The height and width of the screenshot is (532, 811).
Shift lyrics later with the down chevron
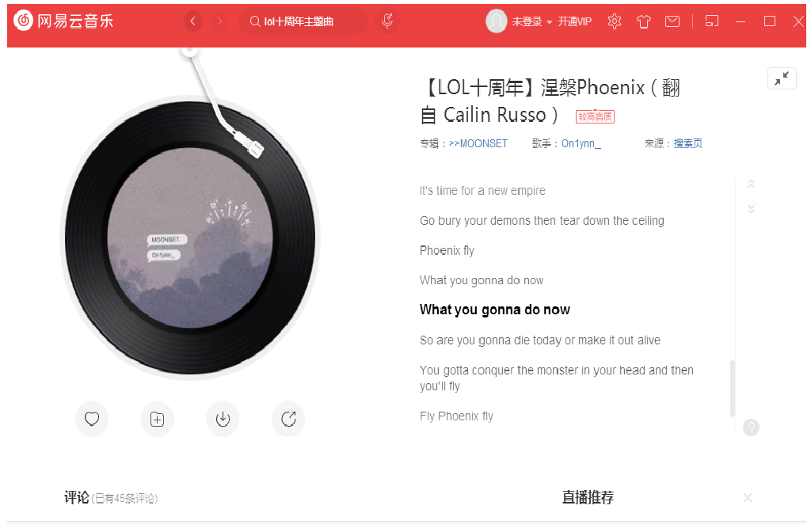751,208
